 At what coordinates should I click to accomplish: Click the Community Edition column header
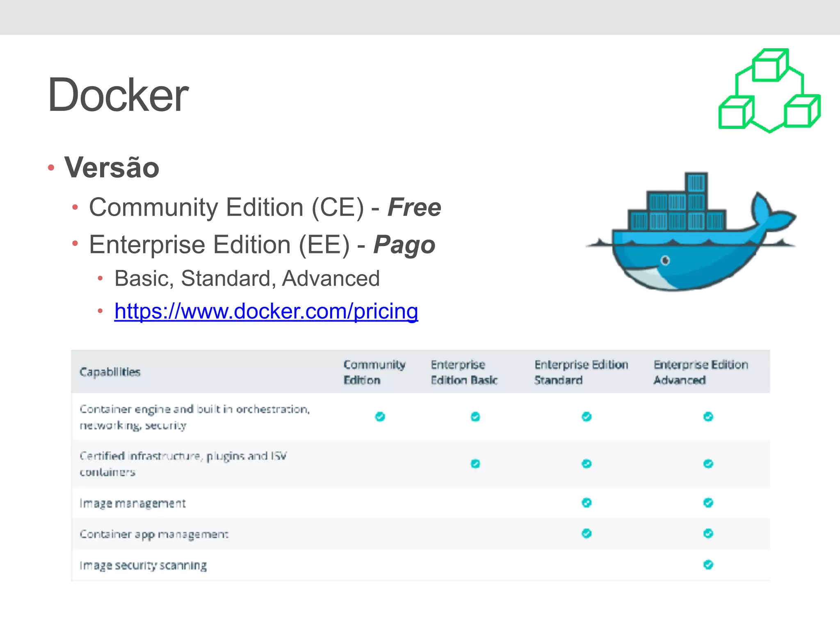pyautogui.click(x=374, y=372)
